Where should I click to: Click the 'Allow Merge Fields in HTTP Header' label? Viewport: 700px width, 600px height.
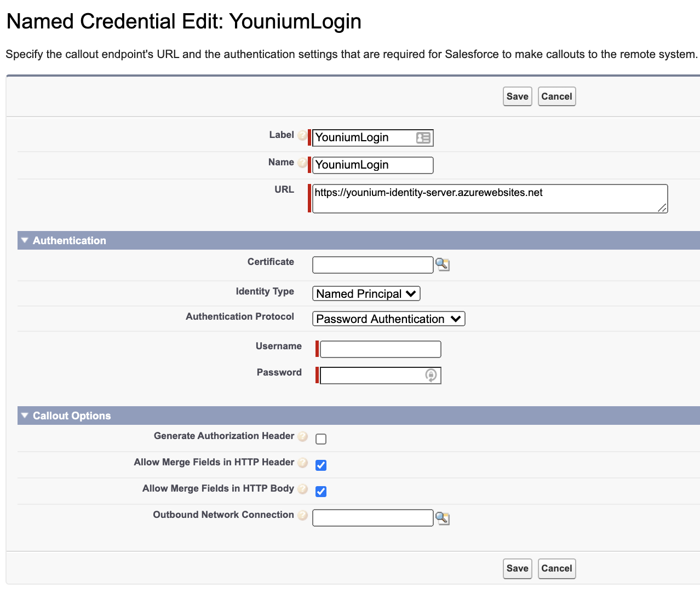click(214, 462)
